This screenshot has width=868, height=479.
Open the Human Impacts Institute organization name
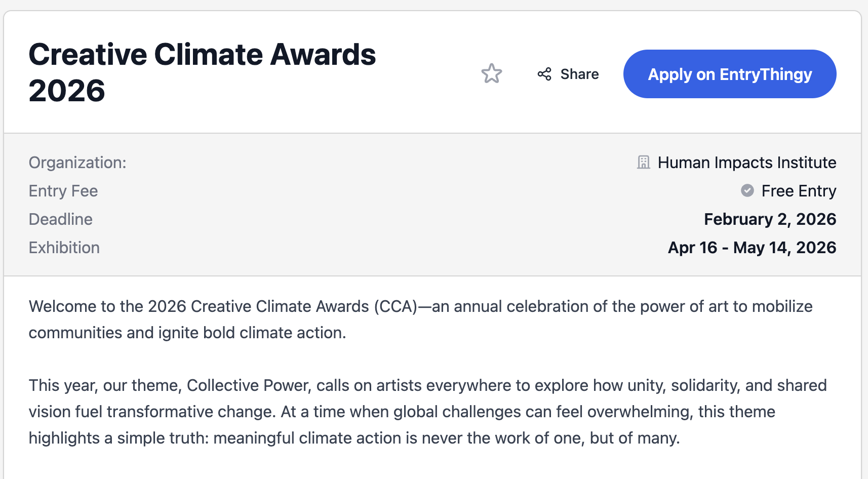[746, 163]
